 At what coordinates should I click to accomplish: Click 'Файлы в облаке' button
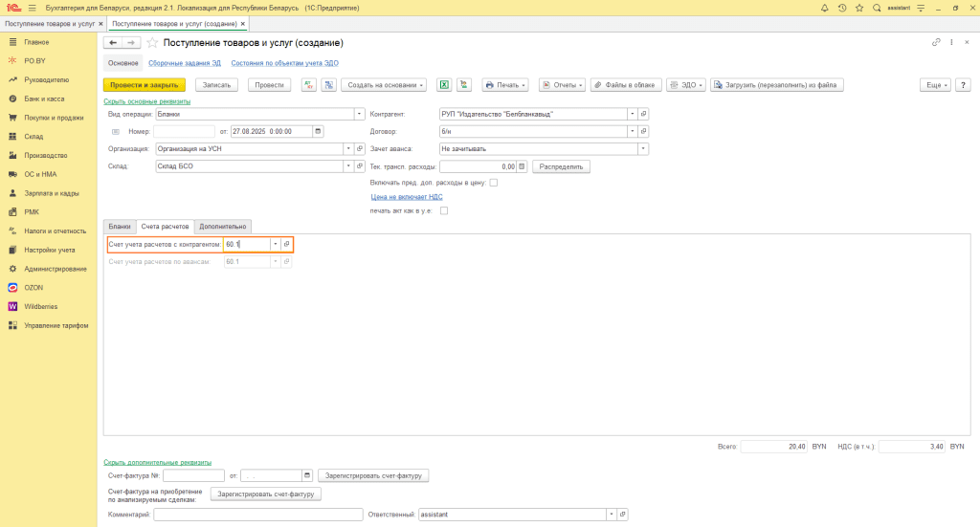(626, 85)
